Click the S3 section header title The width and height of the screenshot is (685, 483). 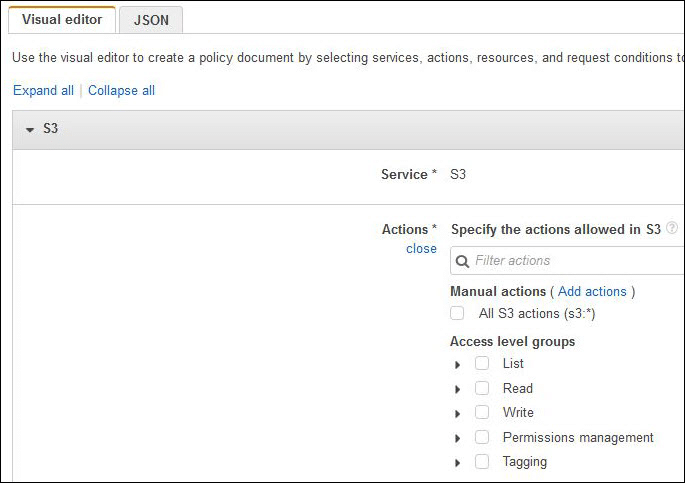point(50,128)
